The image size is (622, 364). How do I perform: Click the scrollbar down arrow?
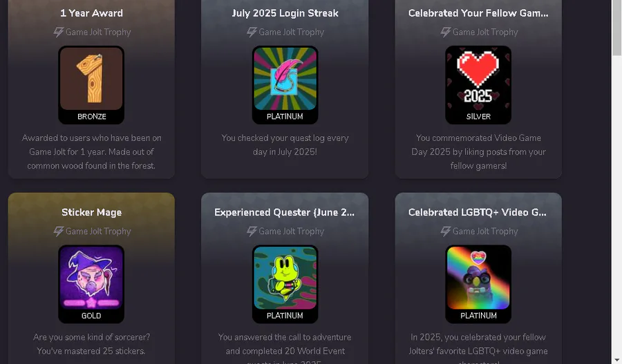coord(617,360)
